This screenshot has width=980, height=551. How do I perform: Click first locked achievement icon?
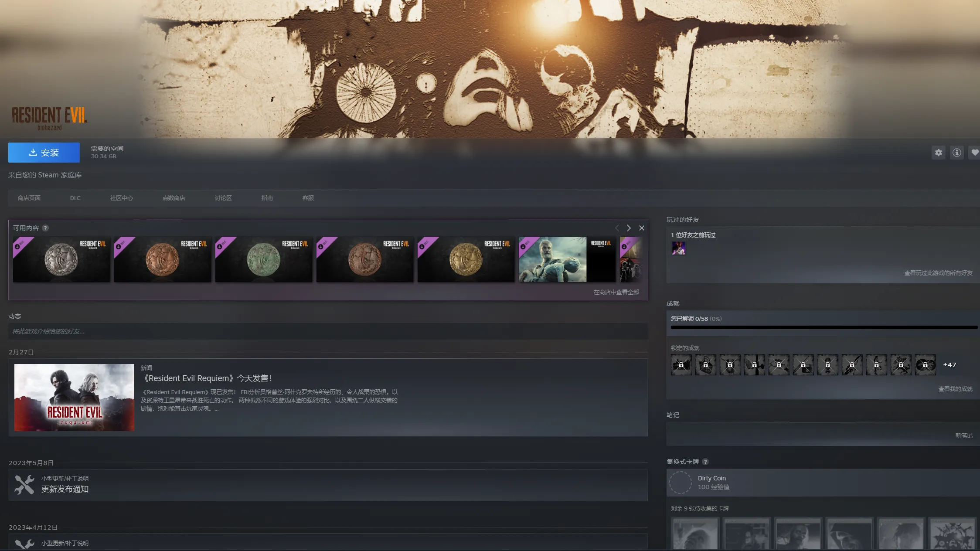pyautogui.click(x=681, y=365)
